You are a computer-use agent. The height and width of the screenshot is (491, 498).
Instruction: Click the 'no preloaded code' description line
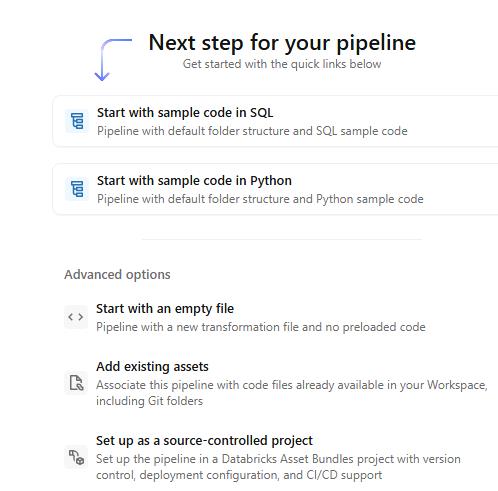coord(261,327)
